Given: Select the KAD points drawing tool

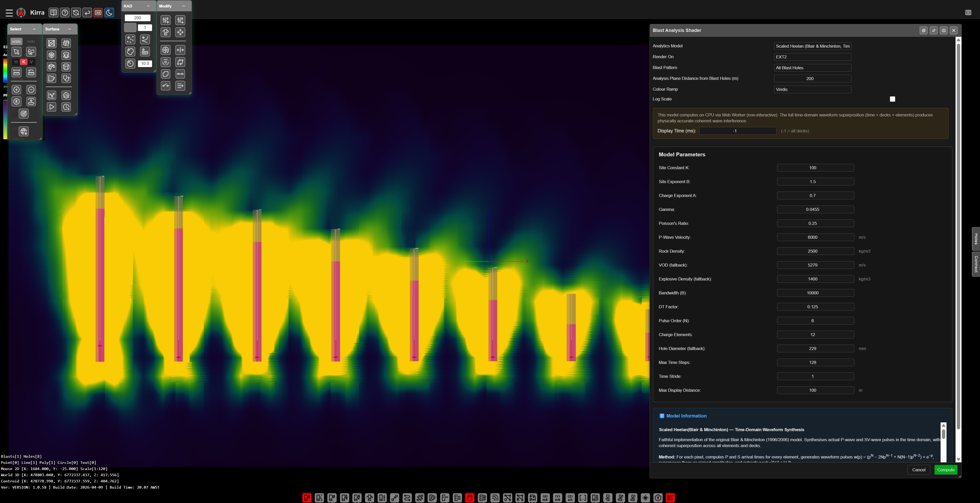Looking at the screenshot, I should [130, 39].
